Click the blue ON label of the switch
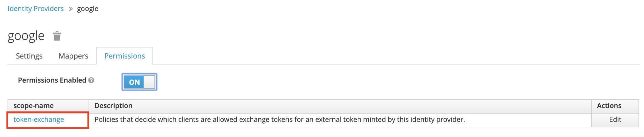The height and width of the screenshot is (137, 644). [134, 82]
